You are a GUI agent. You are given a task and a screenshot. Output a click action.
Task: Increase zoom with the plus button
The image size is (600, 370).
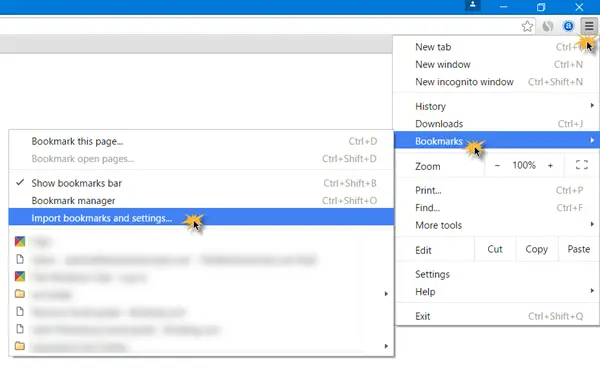click(550, 166)
